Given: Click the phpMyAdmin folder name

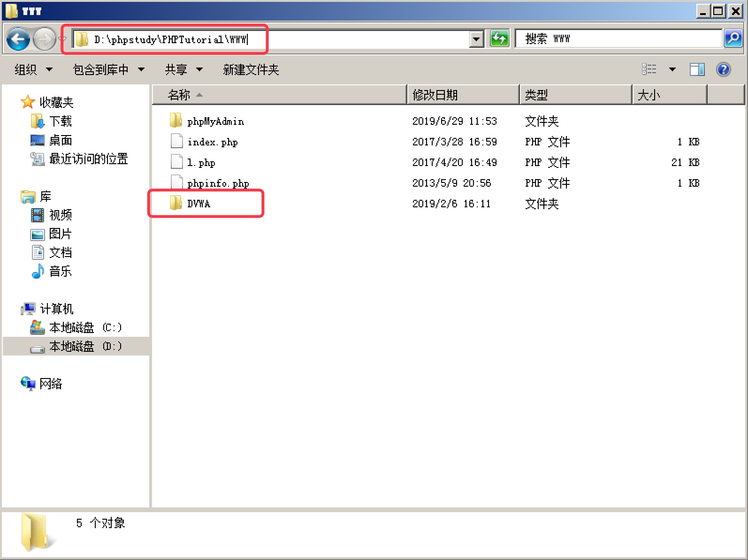Looking at the screenshot, I should pos(216,121).
